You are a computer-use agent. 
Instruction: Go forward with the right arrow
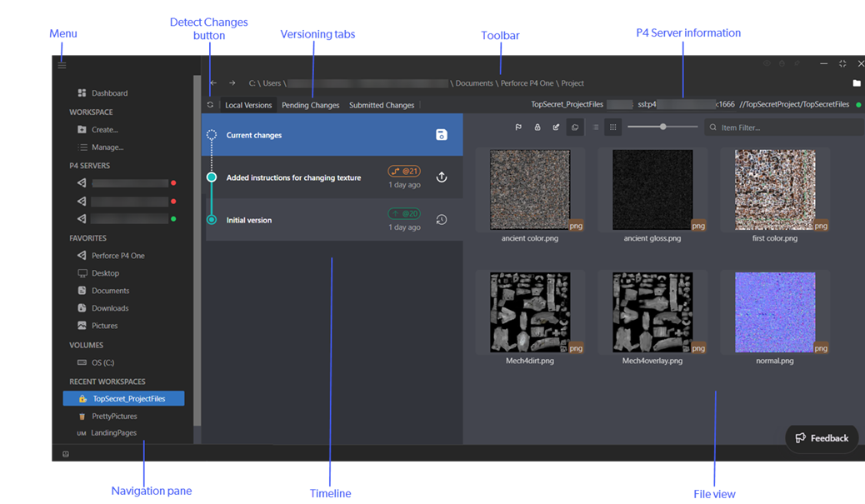(232, 83)
